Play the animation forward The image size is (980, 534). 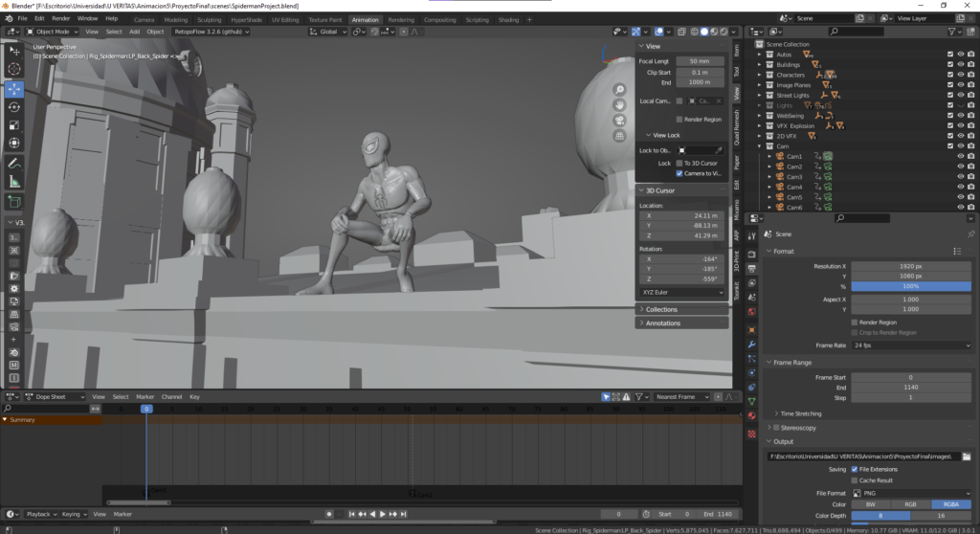pos(383,514)
